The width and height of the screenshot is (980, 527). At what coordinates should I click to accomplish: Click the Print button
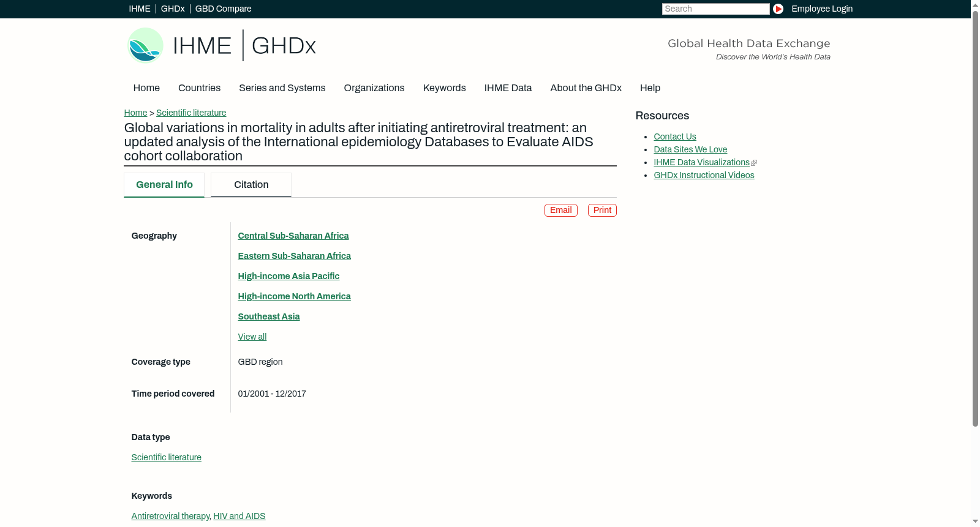[602, 210]
